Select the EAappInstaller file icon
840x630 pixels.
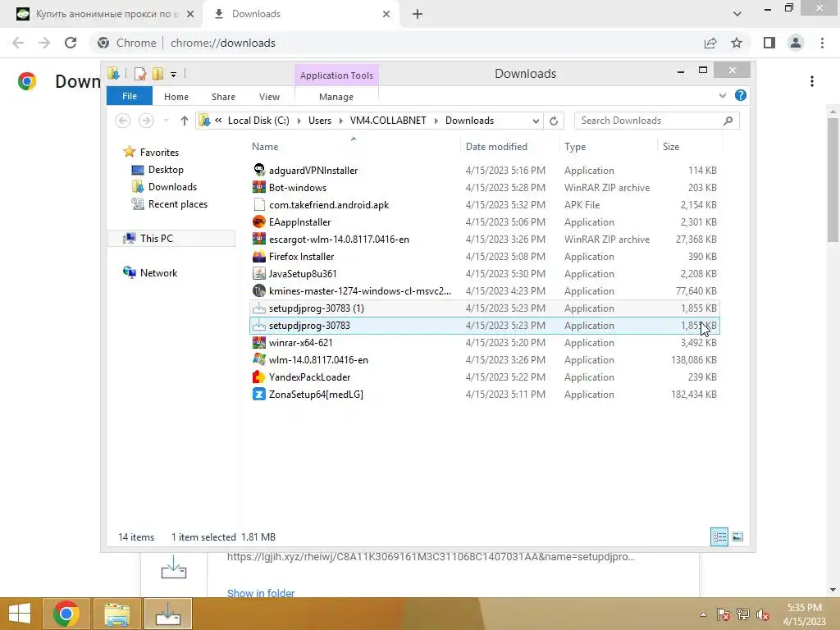coord(259,221)
